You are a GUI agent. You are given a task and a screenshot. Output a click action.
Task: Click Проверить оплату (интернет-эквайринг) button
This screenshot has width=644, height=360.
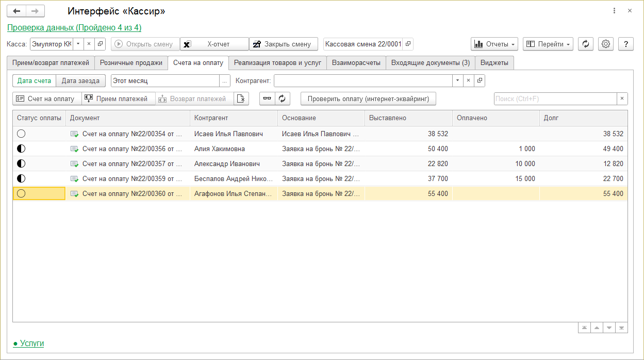[x=368, y=99]
